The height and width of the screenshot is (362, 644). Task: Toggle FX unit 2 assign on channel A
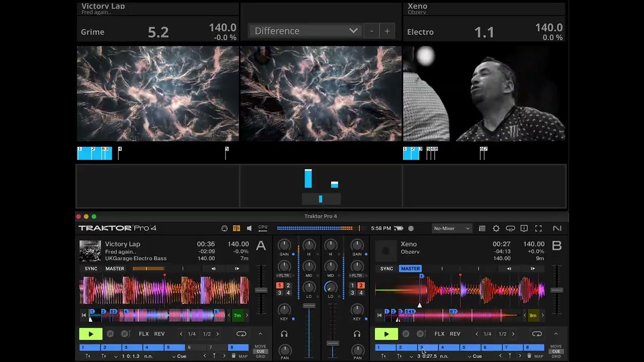pos(288,286)
